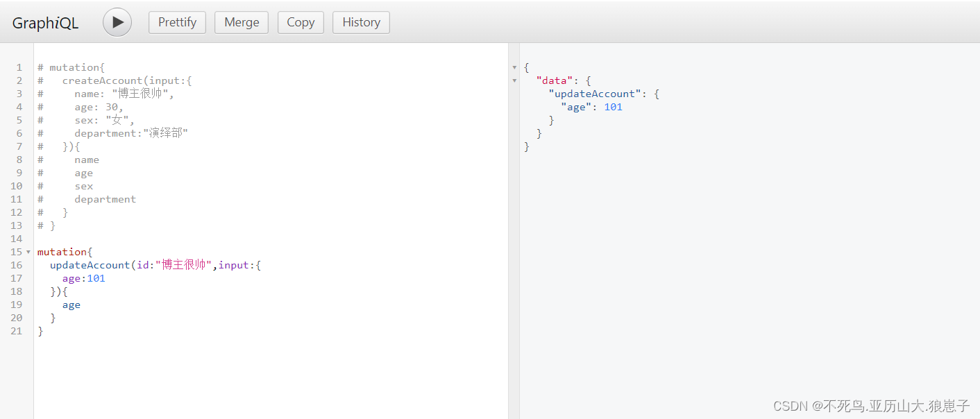Click the age field on line 19

pyautogui.click(x=71, y=305)
